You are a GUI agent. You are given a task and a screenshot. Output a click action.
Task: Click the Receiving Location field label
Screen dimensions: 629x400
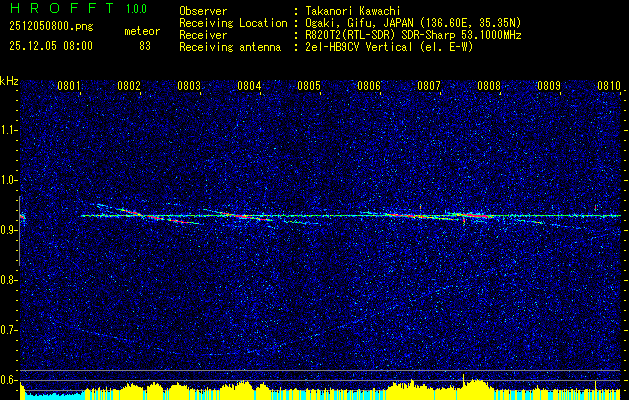[x=233, y=23]
